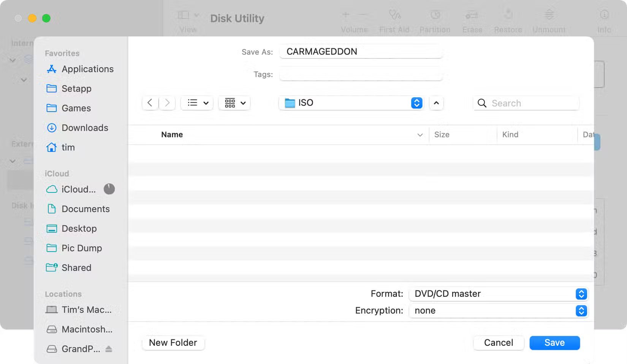Image resolution: width=627 pixels, height=364 pixels.
Task: Collapse the save dialog with chevron button
Action: pos(436,103)
